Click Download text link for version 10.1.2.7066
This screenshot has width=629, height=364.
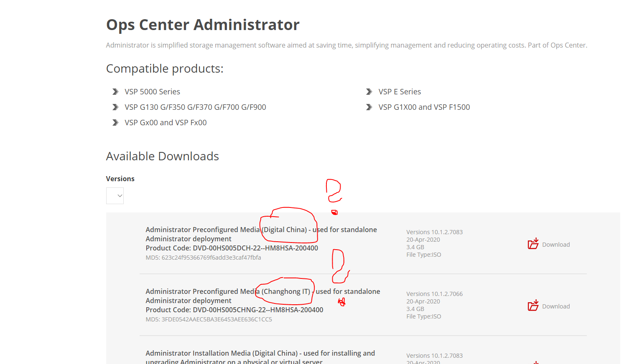click(x=556, y=306)
